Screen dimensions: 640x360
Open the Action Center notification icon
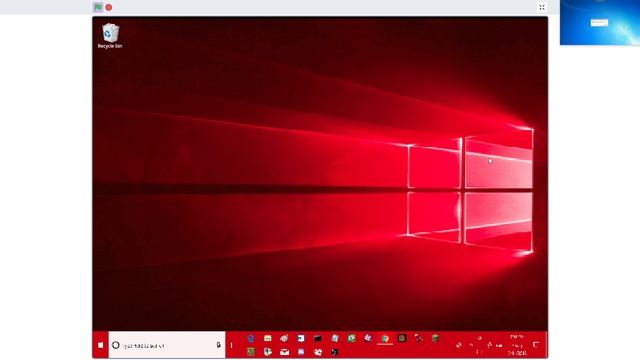pyautogui.click(x=536, y=345)
